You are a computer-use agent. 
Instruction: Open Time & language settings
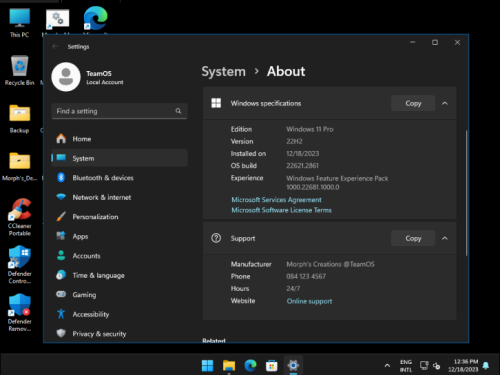point(119,275)
